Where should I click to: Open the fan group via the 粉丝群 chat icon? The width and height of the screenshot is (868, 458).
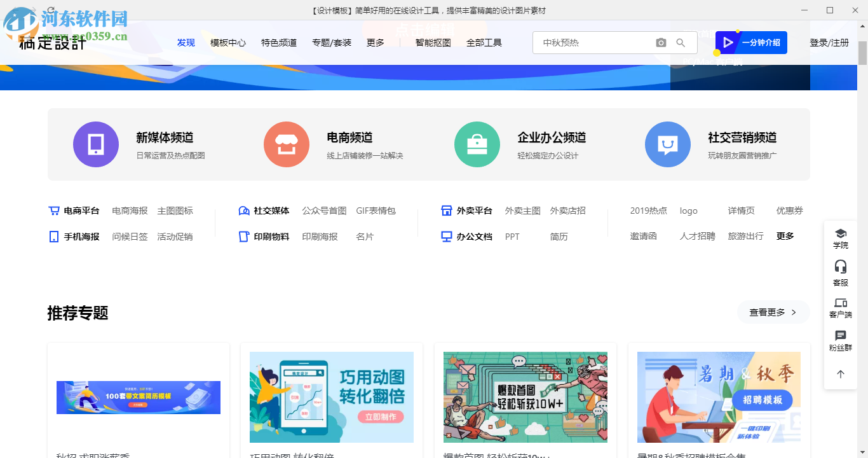point(840,338)
